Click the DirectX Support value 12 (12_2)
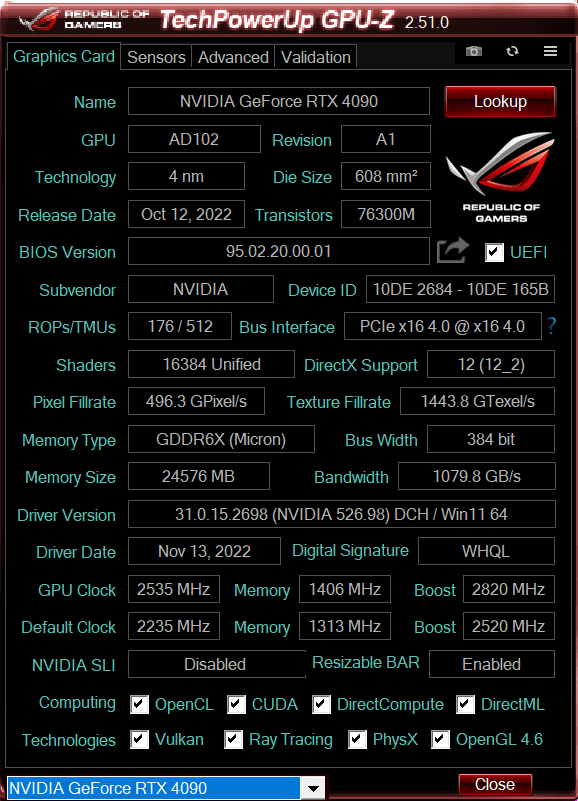This screenshot has height=801, width=578. tap(491, 364)
